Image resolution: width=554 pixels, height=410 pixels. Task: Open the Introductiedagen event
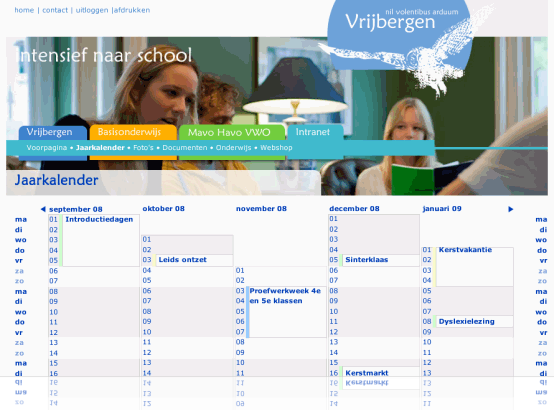pos(101,240)
